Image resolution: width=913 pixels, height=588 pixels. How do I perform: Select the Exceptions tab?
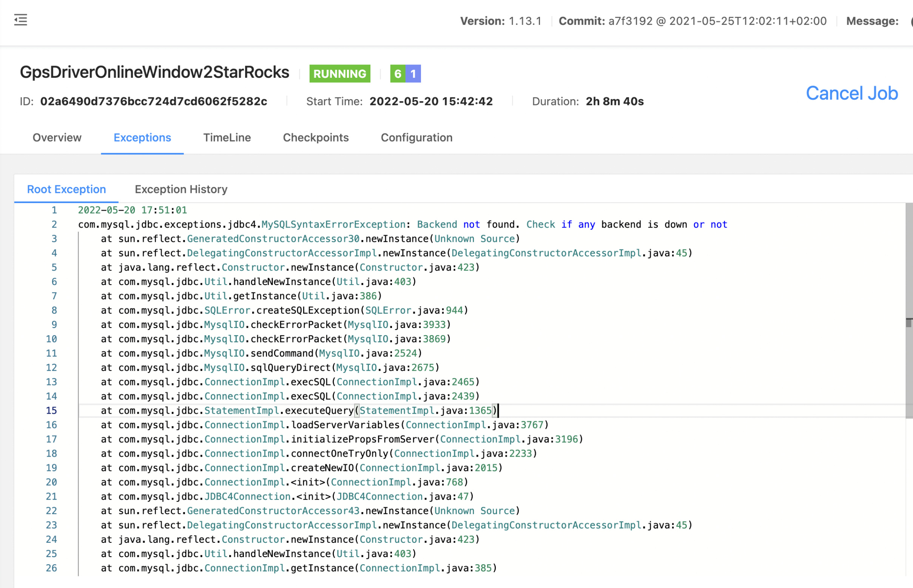(142, 137)
